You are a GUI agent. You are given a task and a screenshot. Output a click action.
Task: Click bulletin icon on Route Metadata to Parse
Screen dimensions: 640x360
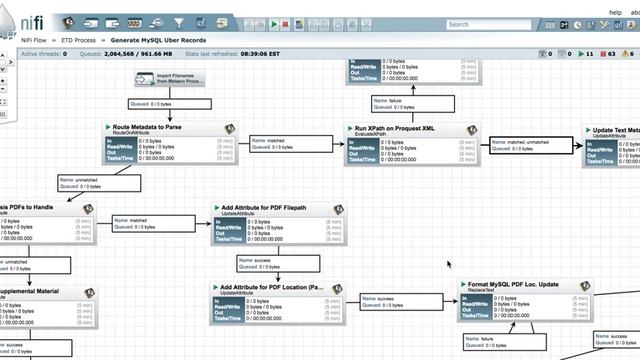tap(230, 129)
